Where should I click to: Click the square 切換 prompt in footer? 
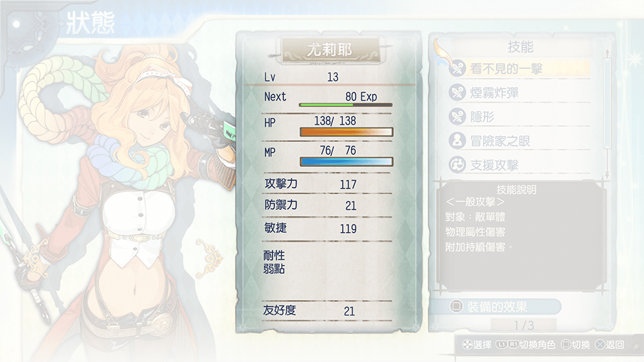coord(575,345)
